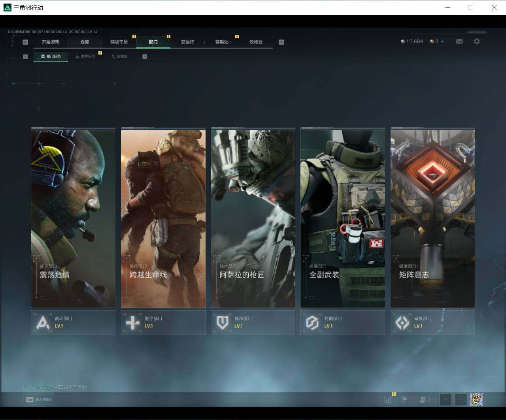Click the A previous sub-tab key icon

pos(25,57)
